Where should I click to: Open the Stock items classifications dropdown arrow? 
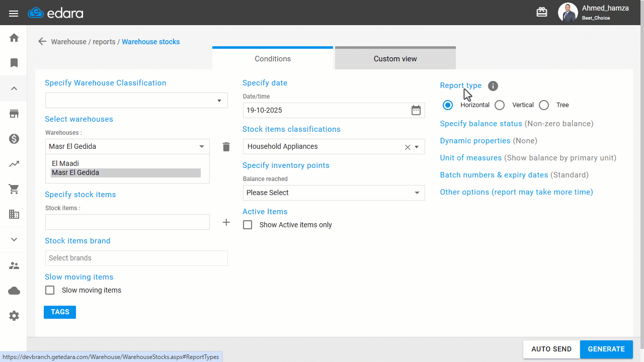[417, 147]
